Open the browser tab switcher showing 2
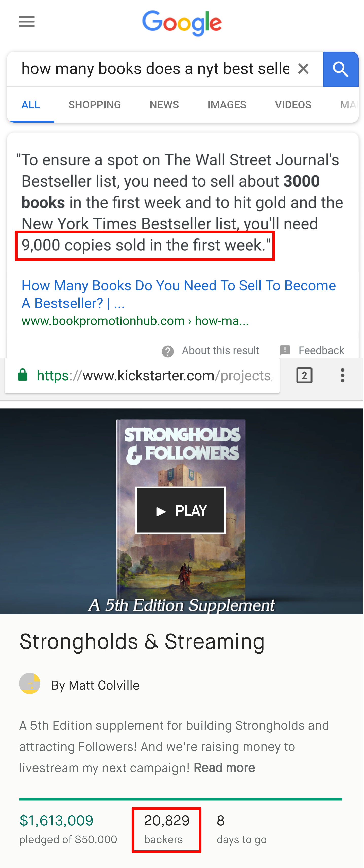 click(304, 375)
